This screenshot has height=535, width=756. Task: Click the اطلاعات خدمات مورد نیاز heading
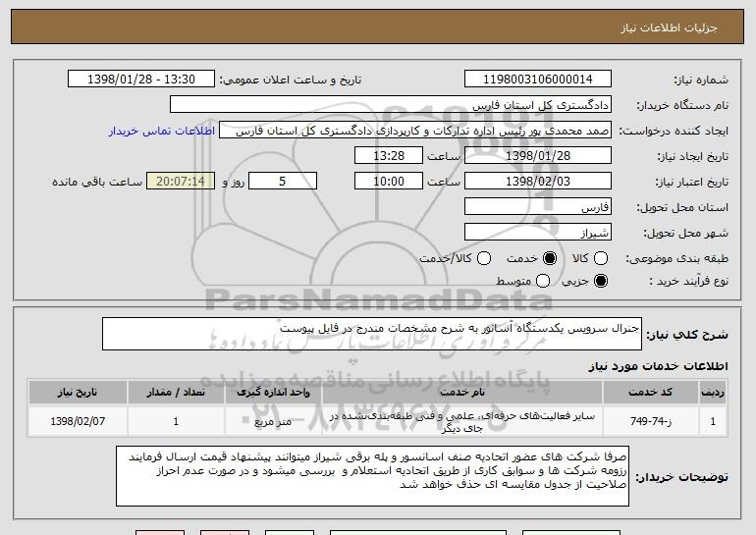tap(658, 366)
